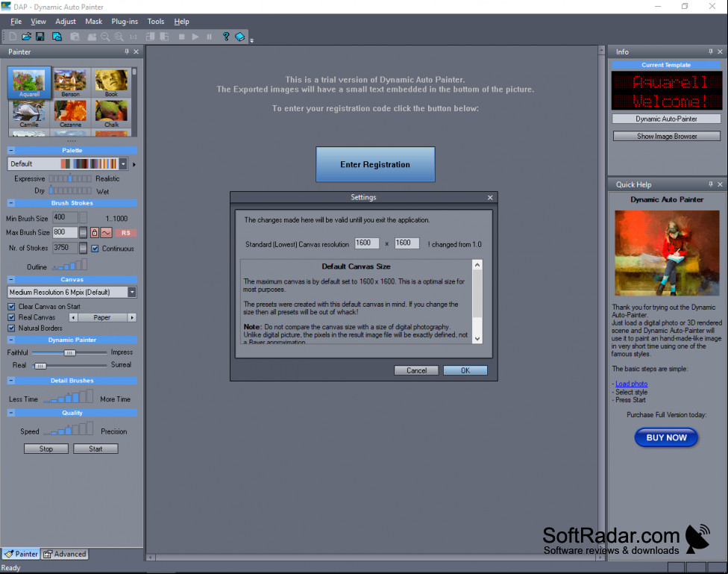Save with the floppy disk icon
The width and height of the screenshot is (728, 574).
click(x=40, y=37)
